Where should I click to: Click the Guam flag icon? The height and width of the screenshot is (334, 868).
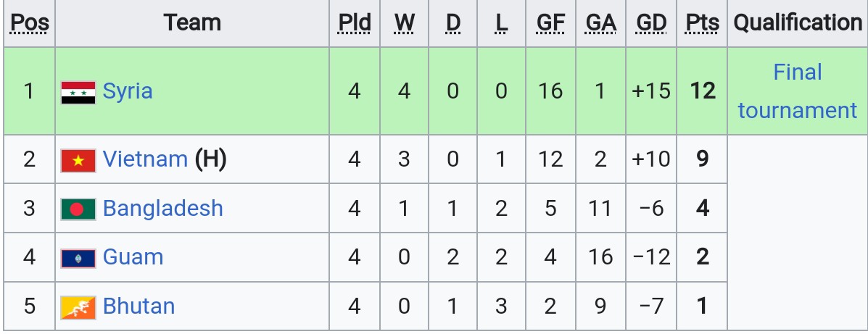(x=78, y=258)
